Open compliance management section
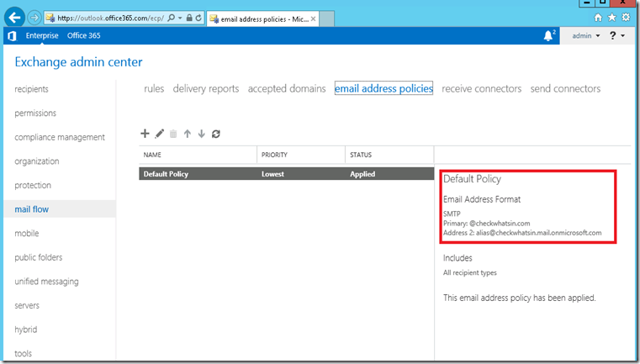The height and width of the screenshot is (364, 640). click(60, 137)
